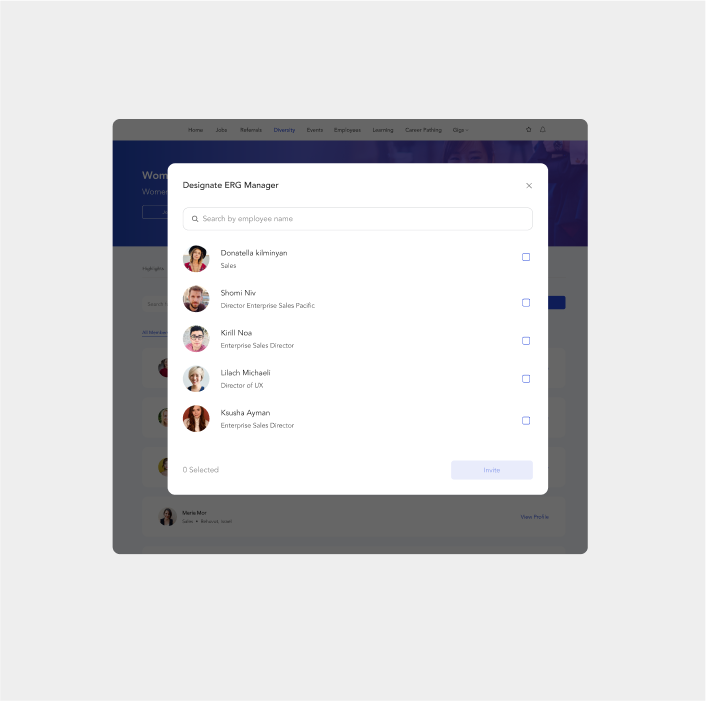The height and width of the screenshot is (701, 706).
Task: Focus the Search by employee name field
Action: click(x=358, y=219)
